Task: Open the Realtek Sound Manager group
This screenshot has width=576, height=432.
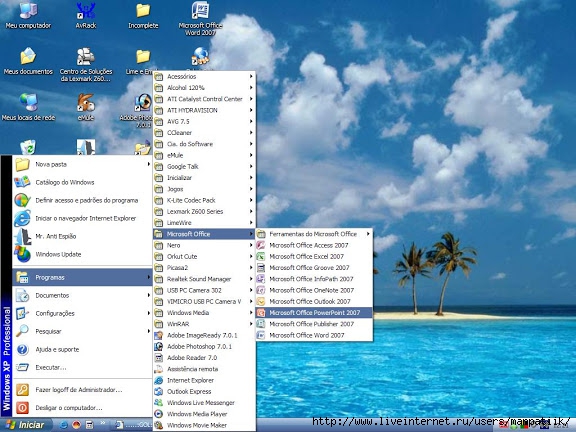Action: coord(204,279)
